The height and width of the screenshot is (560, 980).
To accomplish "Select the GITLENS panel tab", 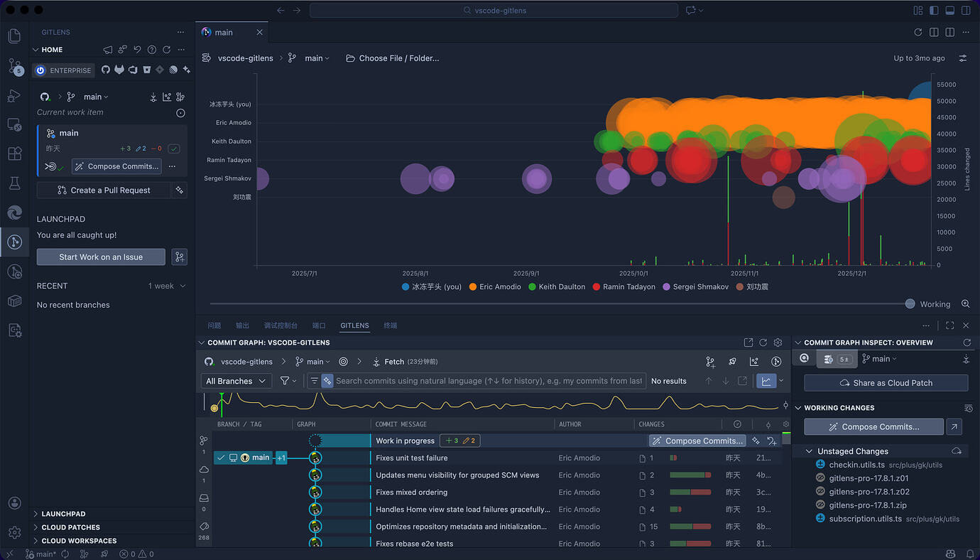I will (x=354, y=325).
